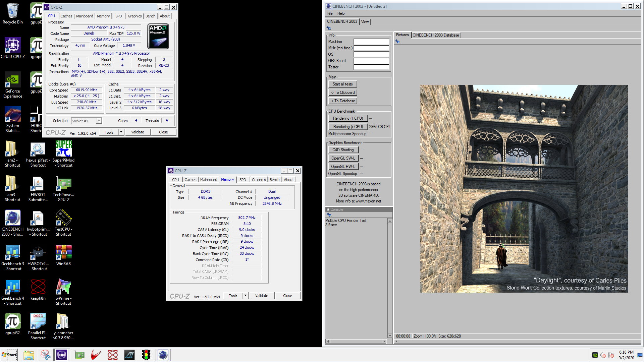Click Validate in the Memory CPU-Z window
Screen dimensions: 644x362
tap(262, 296)
